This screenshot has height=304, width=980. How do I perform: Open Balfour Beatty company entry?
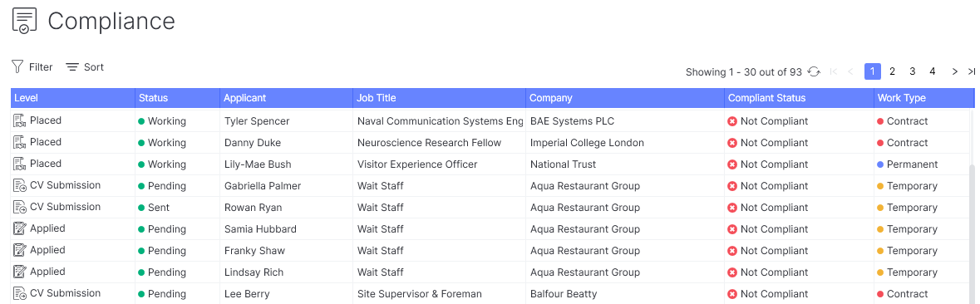[x=564, y=294]
